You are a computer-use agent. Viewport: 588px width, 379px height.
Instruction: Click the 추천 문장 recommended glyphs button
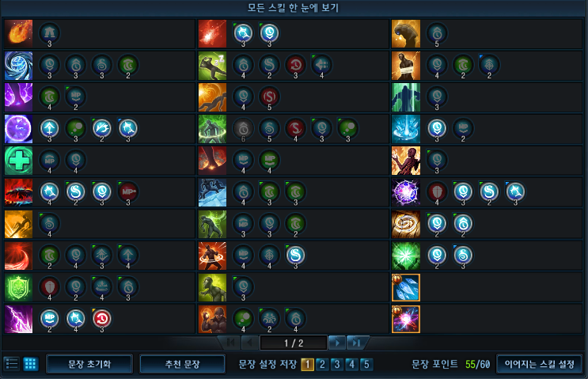point(182,364)
